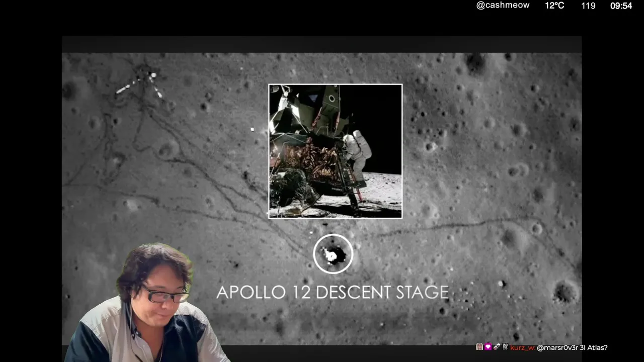Click the 119 counter in the top overlay
Image resolution: width=644 pixels, height=362 pixels.
coord(588,6)
